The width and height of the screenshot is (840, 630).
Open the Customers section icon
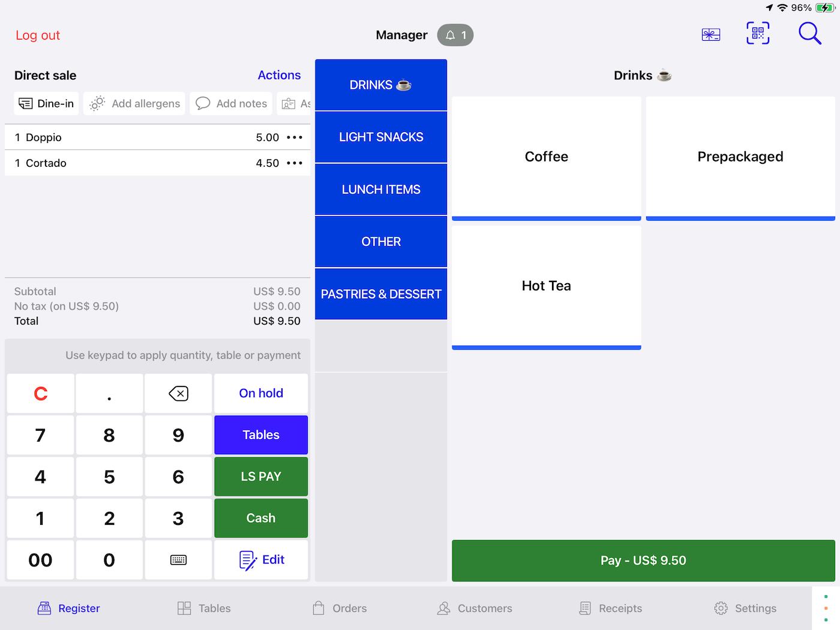(x=444, y=608)
